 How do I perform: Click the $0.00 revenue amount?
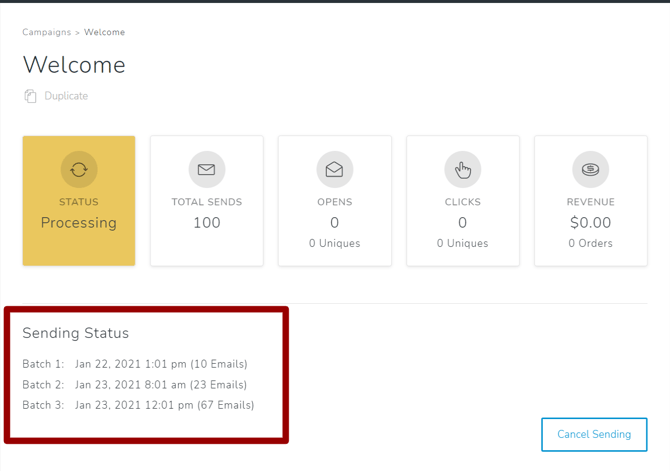[590, 223]
